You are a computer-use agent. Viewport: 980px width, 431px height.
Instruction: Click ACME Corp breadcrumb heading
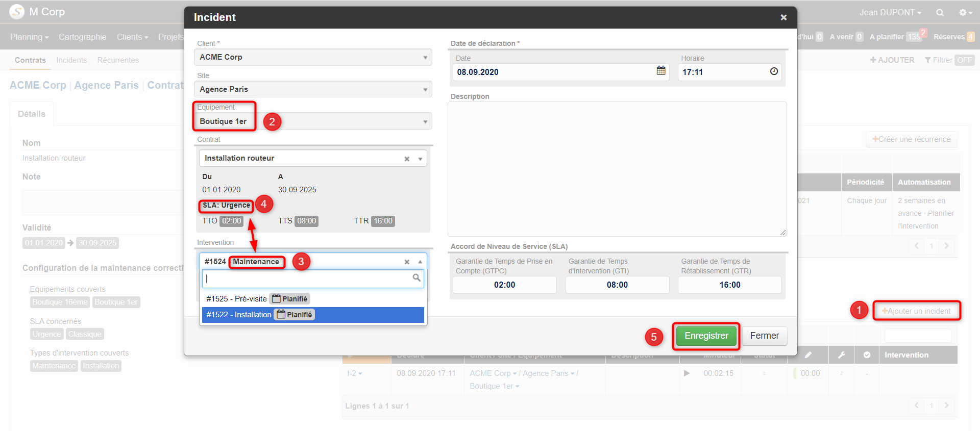[38, 85]
